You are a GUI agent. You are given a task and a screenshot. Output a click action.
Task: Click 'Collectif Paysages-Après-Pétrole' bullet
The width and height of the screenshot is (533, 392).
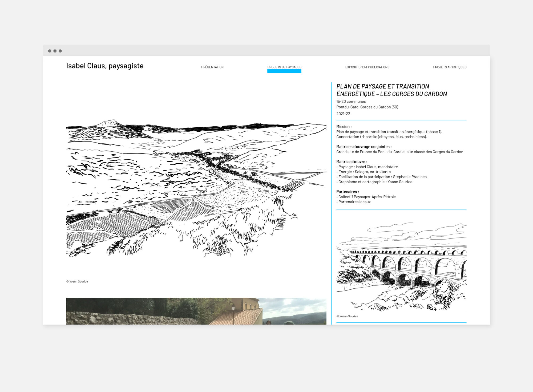(x=366, y=197)
